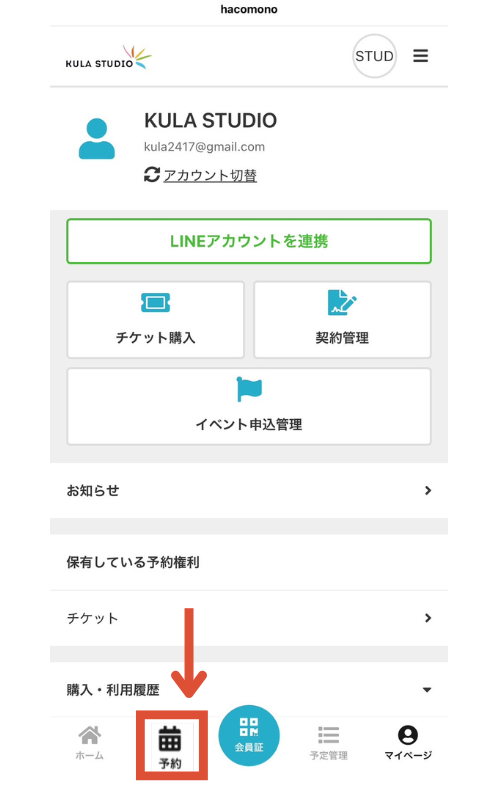
Task: Switch to the 予約 calendar tab
Action: coord(170,747)
